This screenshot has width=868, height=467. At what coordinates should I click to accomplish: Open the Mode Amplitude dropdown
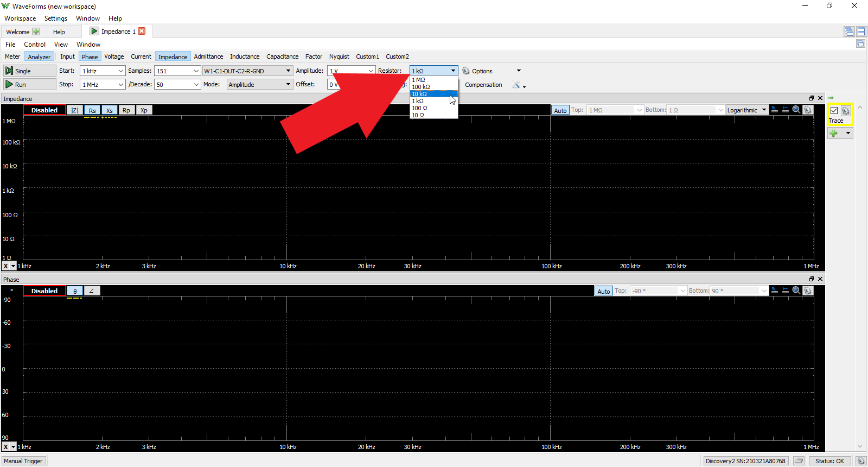[259, 85]
